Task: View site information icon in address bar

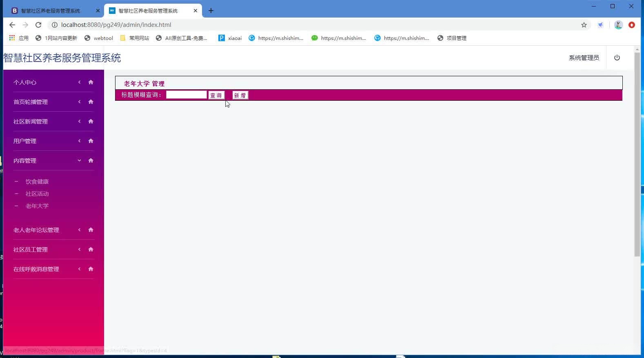Action: (54, 25)
